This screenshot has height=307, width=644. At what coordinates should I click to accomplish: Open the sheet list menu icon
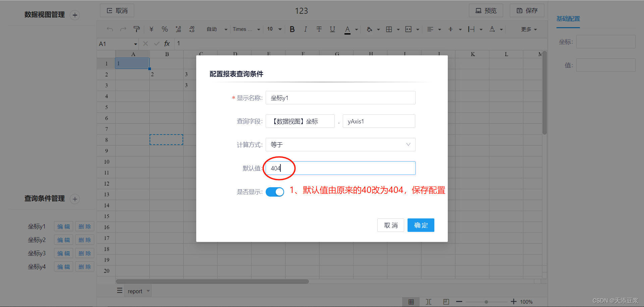click(119, 291)
